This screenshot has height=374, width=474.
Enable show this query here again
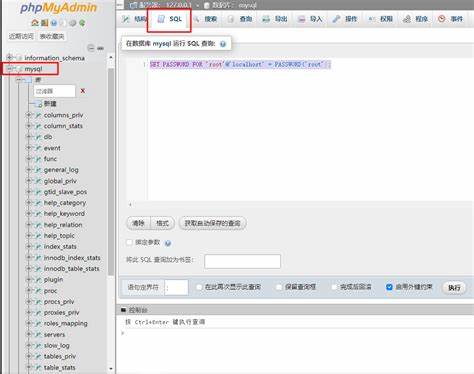pos(199,287)
